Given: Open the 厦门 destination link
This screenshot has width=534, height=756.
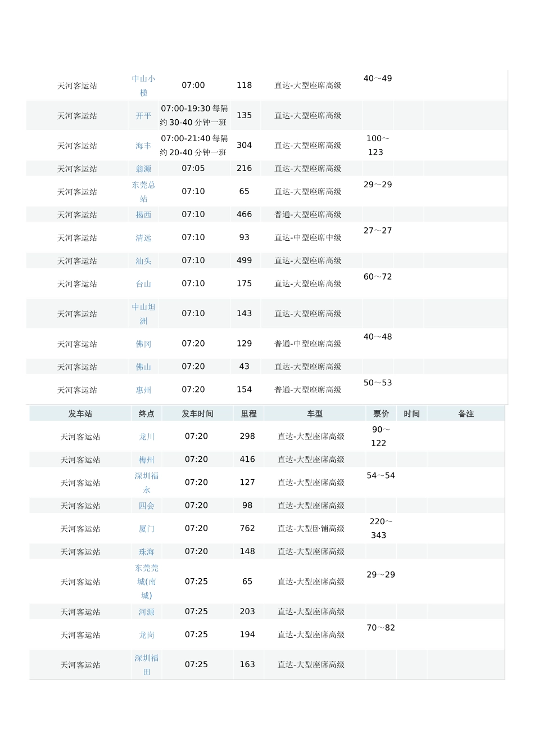Looking at the screenshot, I should (147, 529).
